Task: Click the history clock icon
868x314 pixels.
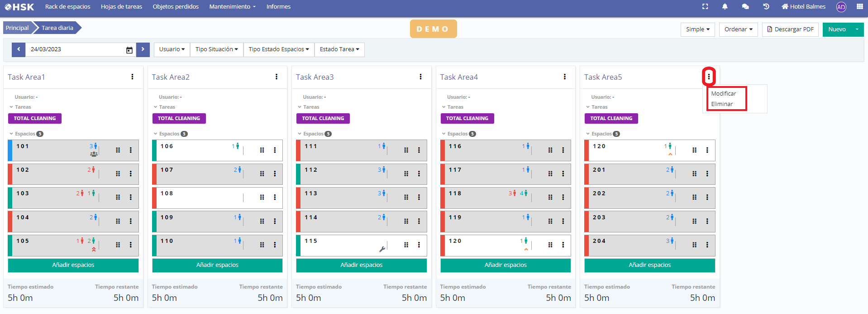Action: (x=766, y=6)
